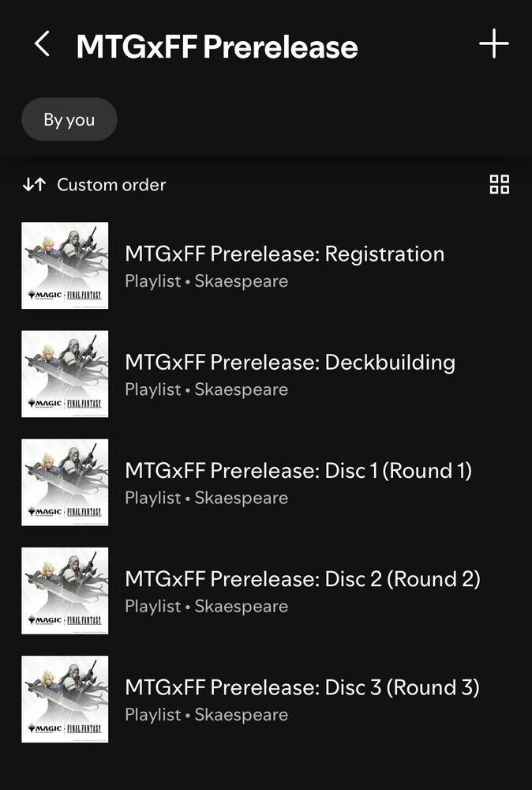Switch to grid view with the grid icon
Screen dimensions: 532x790
pos(500,184)
